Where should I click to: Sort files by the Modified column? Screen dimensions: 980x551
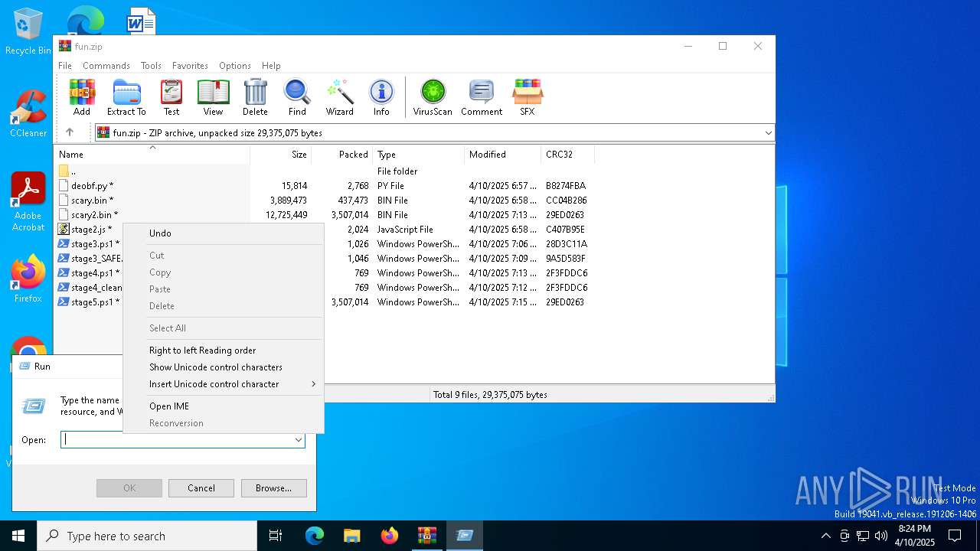tap(503, 155)
